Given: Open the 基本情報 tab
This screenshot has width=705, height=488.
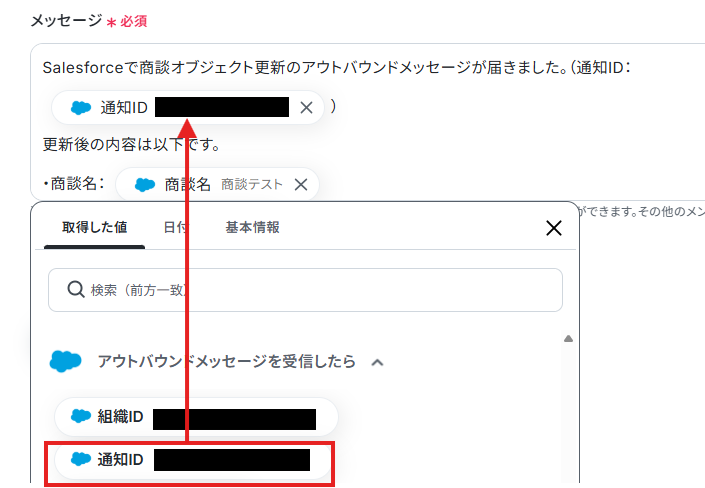Looking at the screenshot, I should tap(252, 228).
